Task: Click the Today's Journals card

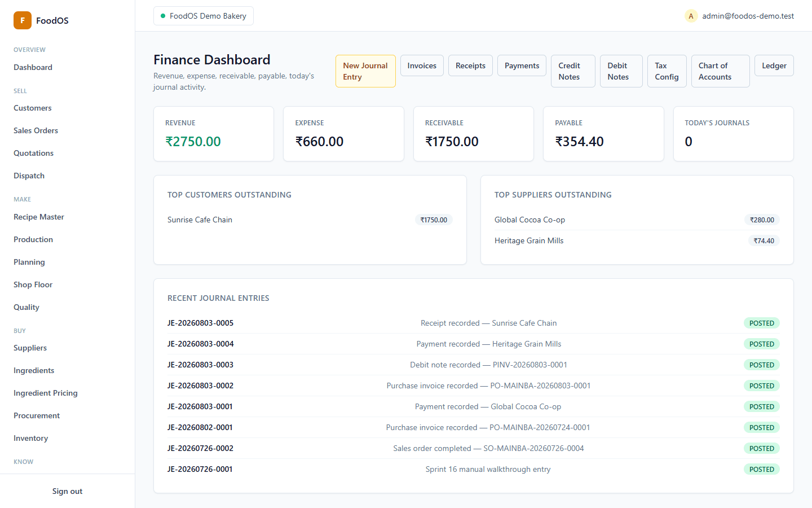Action: pos(734,134)
